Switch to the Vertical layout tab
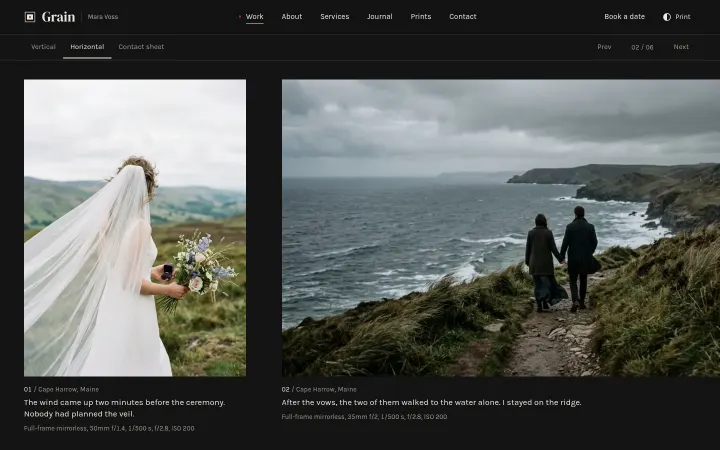 pos(43,47)
